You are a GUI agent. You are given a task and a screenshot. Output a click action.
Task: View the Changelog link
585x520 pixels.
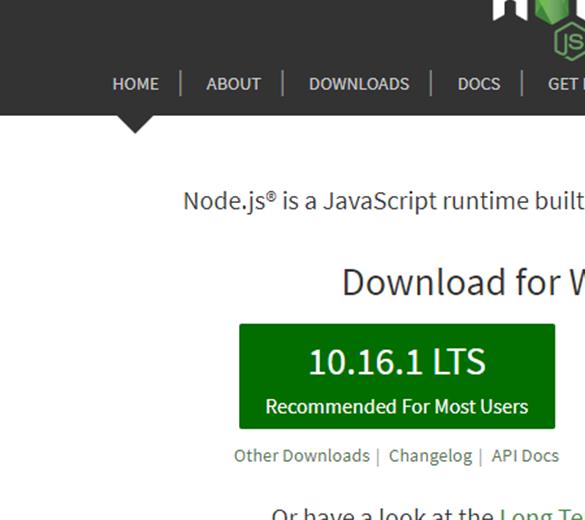pos(431,456)
